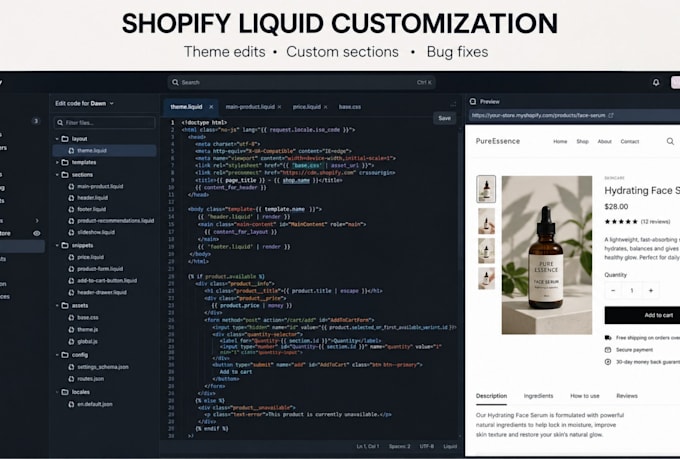Click the store search icon in preview
The image size is (680, 459).
click(x=670, y=141)
